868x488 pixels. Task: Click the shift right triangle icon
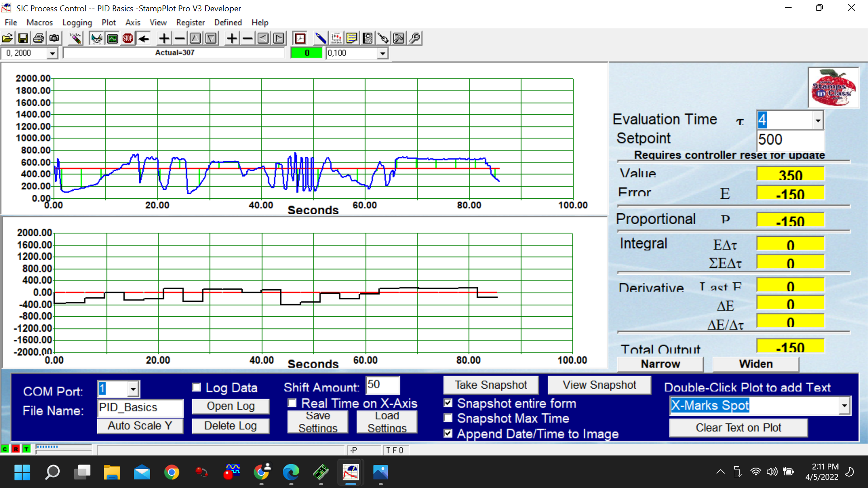tap(279, 38)
